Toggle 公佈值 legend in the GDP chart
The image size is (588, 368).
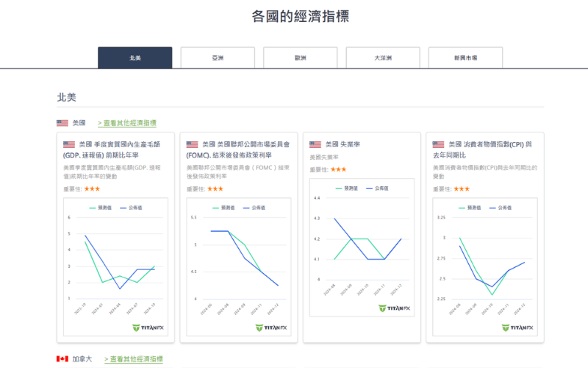[131, 208]
